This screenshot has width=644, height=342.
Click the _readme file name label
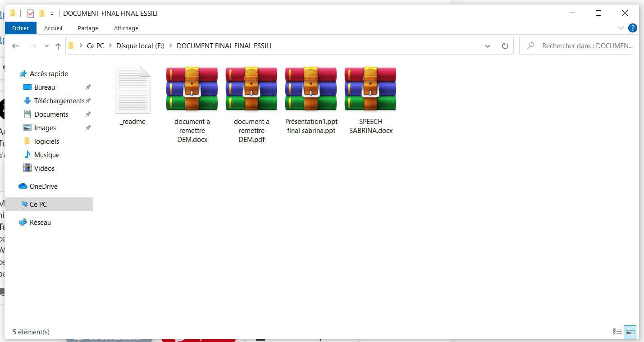click(132, 122)
